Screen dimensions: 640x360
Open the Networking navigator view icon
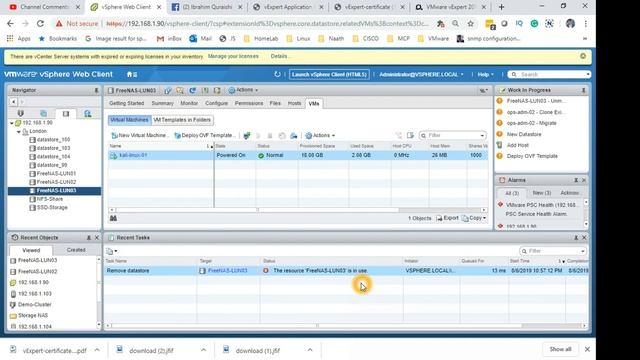point(88,113)
